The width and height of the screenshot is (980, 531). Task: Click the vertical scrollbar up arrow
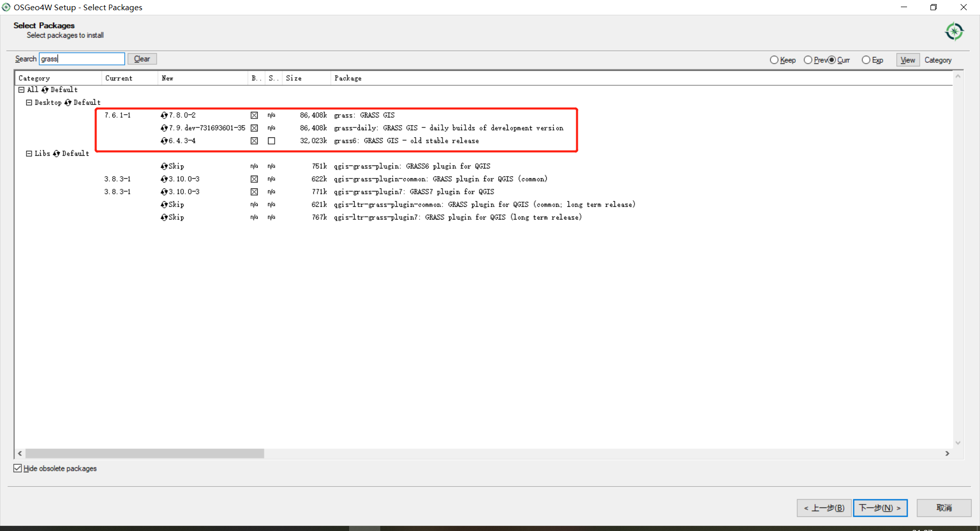click(958, 77)
